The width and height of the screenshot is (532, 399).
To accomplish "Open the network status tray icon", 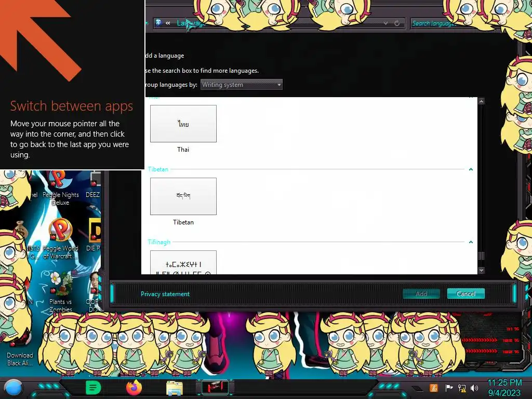I will (x=462, y=388).
